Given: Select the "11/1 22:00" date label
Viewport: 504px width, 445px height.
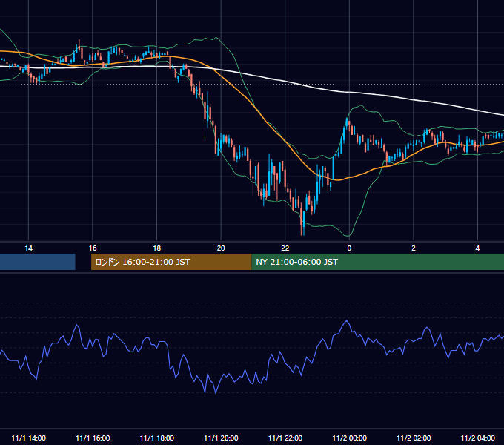Looking at the screenshot, I should [x=285, y=438].
